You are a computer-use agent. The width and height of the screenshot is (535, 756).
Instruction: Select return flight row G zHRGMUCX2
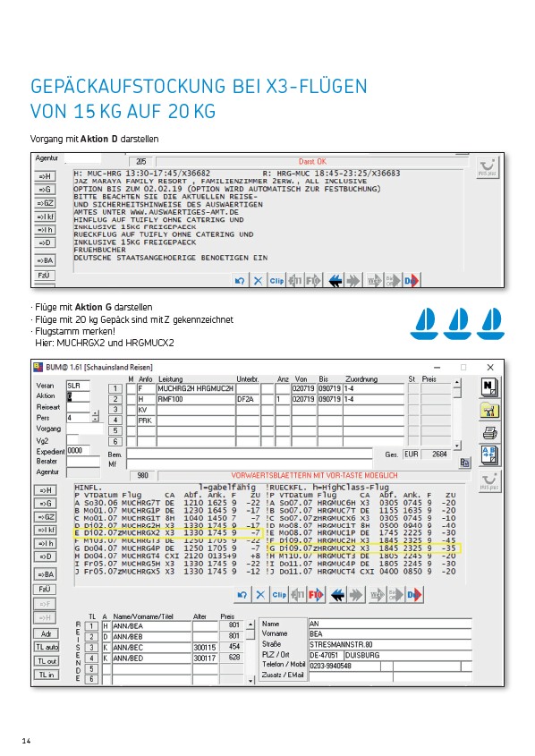tap(363, 548)
